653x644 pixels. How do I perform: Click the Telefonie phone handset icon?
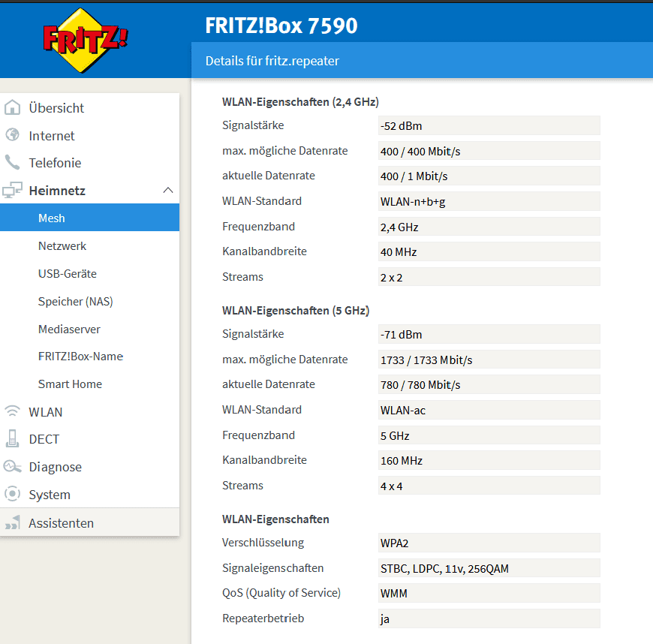point(12,162)
